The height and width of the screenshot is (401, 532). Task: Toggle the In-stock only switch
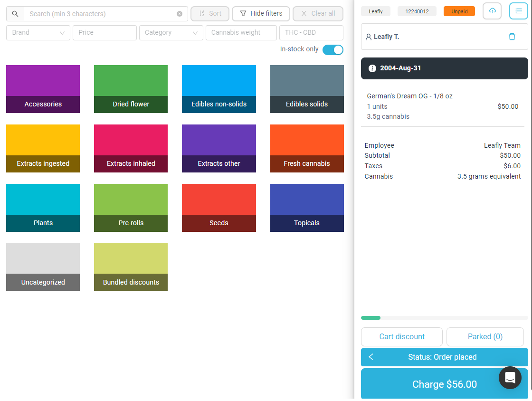point(332,49)
